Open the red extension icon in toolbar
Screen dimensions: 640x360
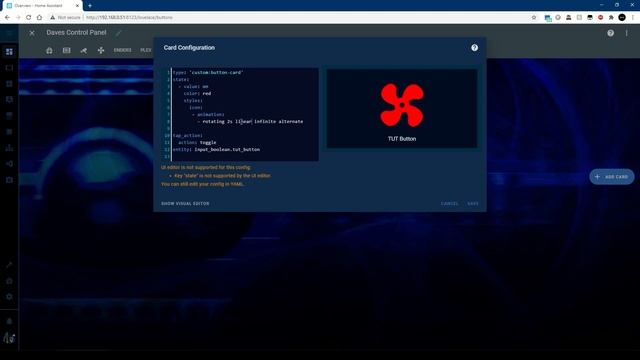pyautogui.click(x=600, y=18)
